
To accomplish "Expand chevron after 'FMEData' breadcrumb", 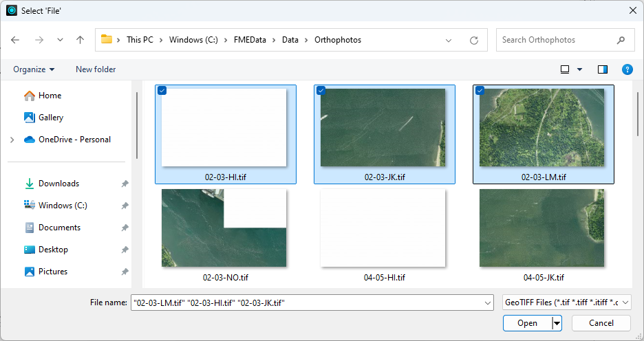I will tap(274, 40).
